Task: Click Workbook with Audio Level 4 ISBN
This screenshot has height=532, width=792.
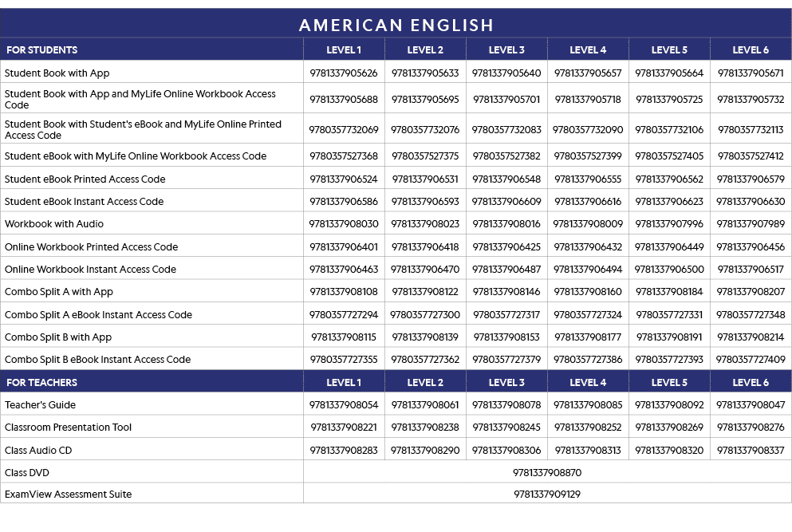Action: 588,224
